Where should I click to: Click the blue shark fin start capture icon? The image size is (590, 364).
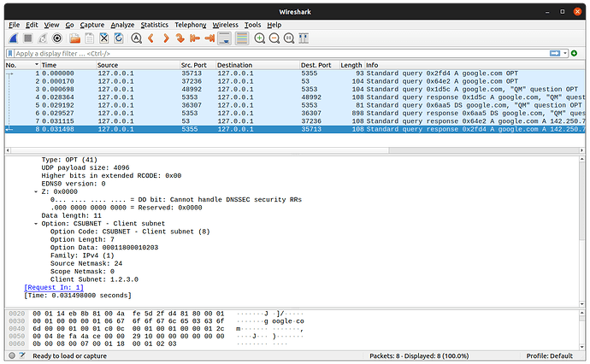(15, 38)
